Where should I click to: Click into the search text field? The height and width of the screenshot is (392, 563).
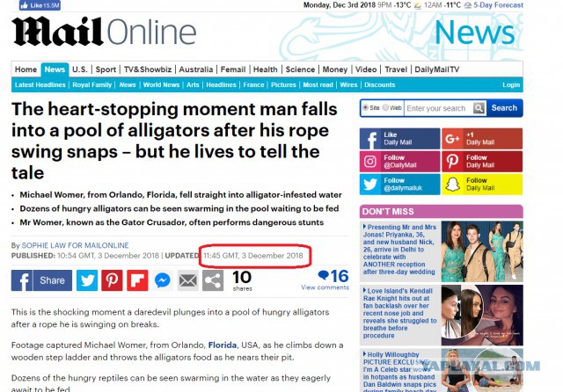[x=438, y=108]
